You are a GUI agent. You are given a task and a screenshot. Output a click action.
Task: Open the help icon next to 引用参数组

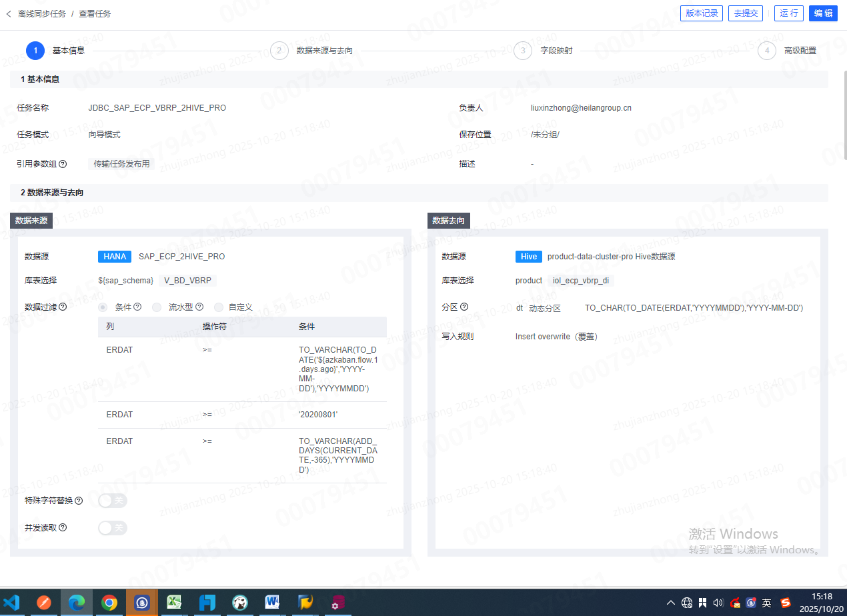(x=63, y=164)
